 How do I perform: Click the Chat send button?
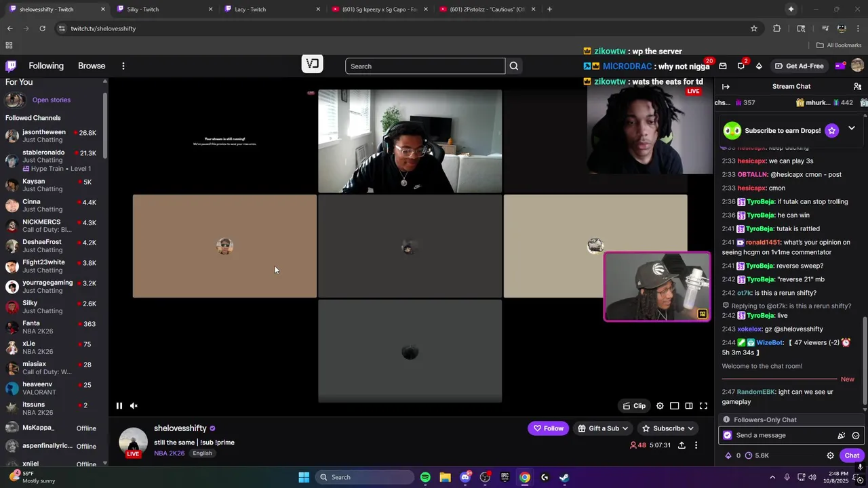[x=852, y=455]
